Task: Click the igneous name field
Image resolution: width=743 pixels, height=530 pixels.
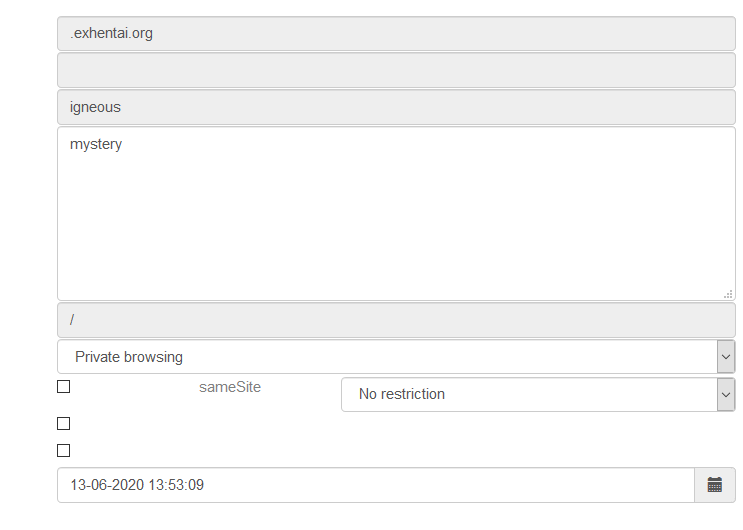Action: tap(396, 108)
